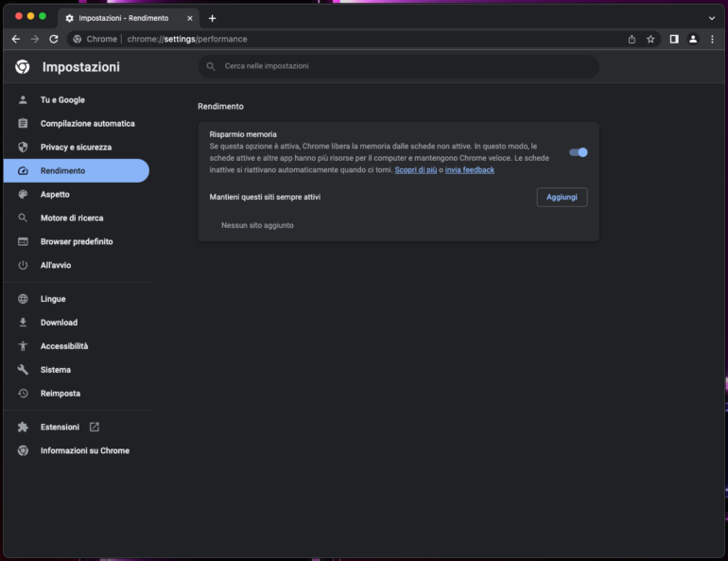
Task: Click the Motore di ricerca magnifier icon
Action: [x=23, y=218]
